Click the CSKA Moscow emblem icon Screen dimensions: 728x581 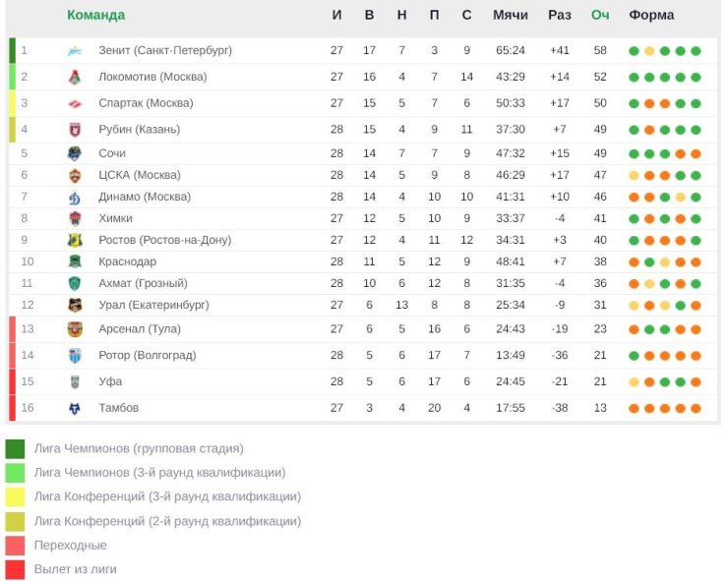(75, 175)
